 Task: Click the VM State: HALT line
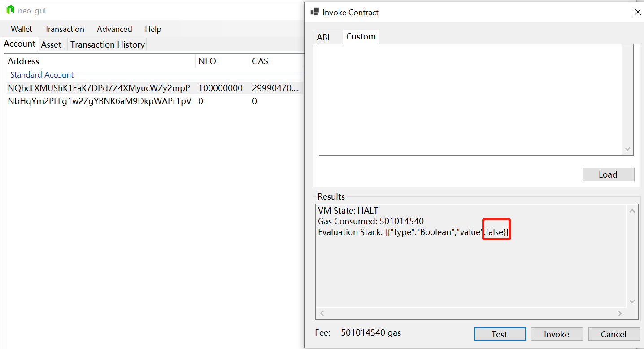tap(348, 210)
